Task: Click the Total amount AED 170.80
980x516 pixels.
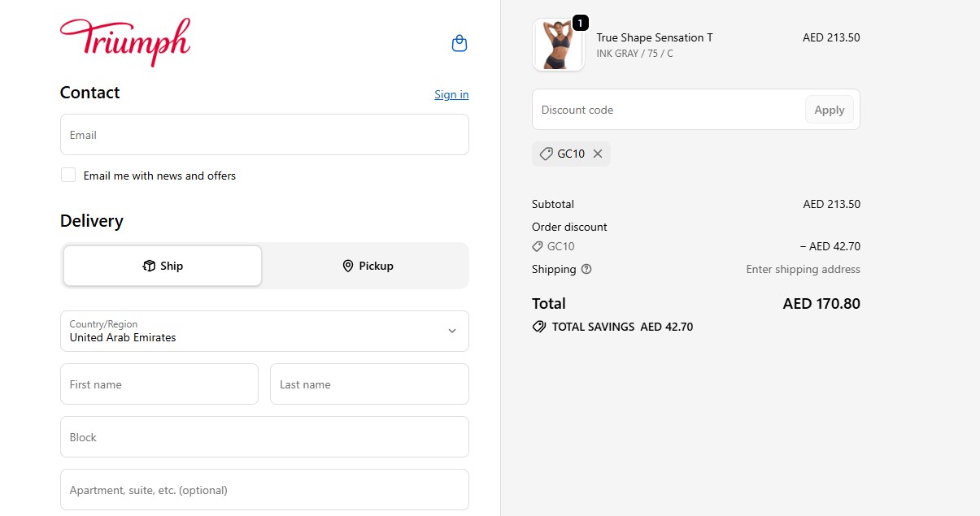Action: [821, 303]
